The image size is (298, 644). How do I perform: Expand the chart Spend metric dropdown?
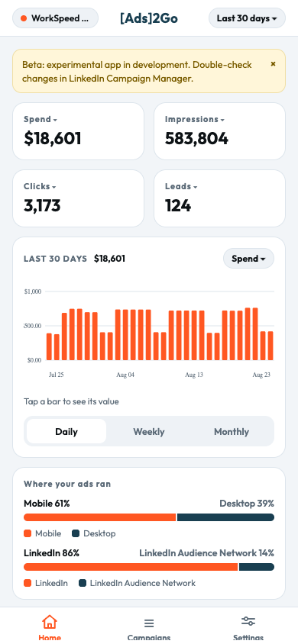click(248, 259)
